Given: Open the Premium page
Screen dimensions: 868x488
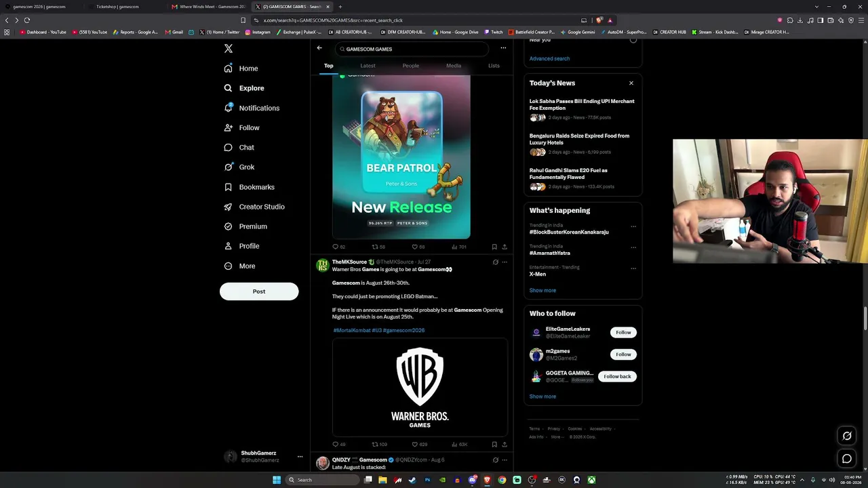Looking at the screenshot, I should click(245, 226).
